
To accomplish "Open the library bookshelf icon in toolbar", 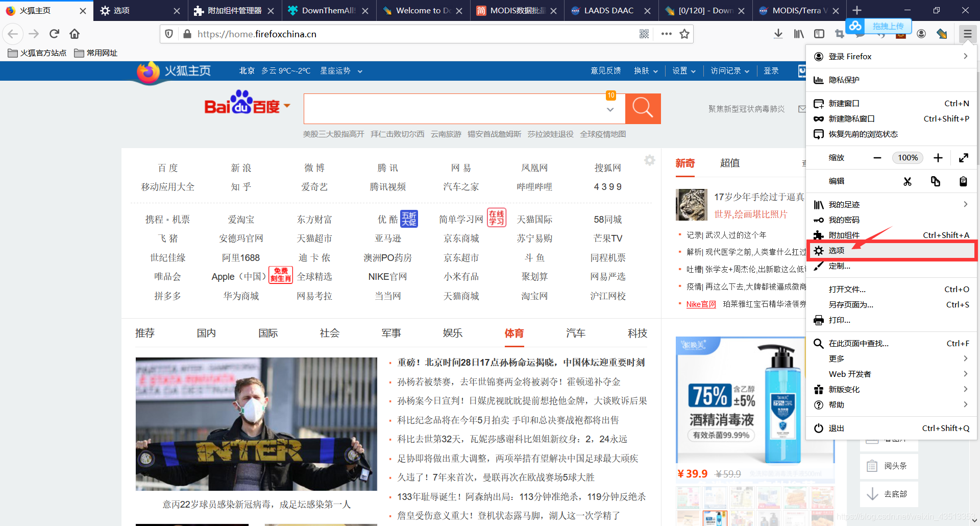I will (x=798, y=34).
